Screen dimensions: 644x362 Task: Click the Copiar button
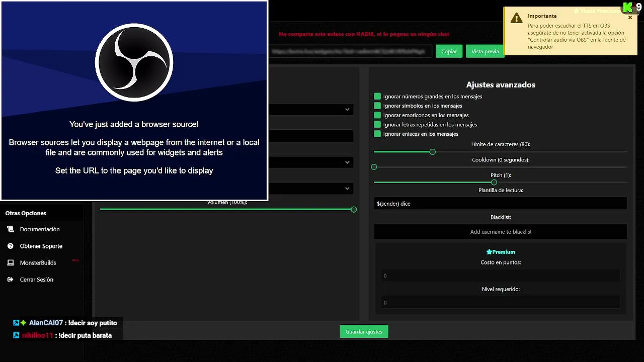449,51
